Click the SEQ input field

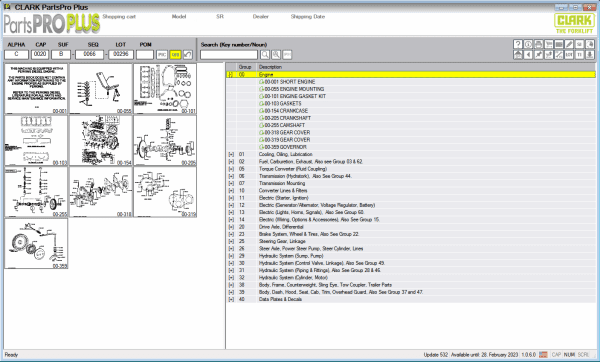click(90, 54)
